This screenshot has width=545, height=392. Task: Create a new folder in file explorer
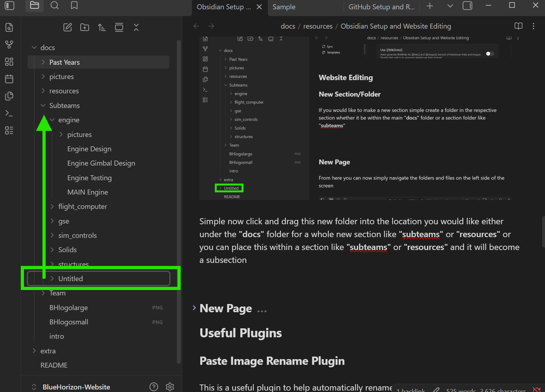coord(85,27)
